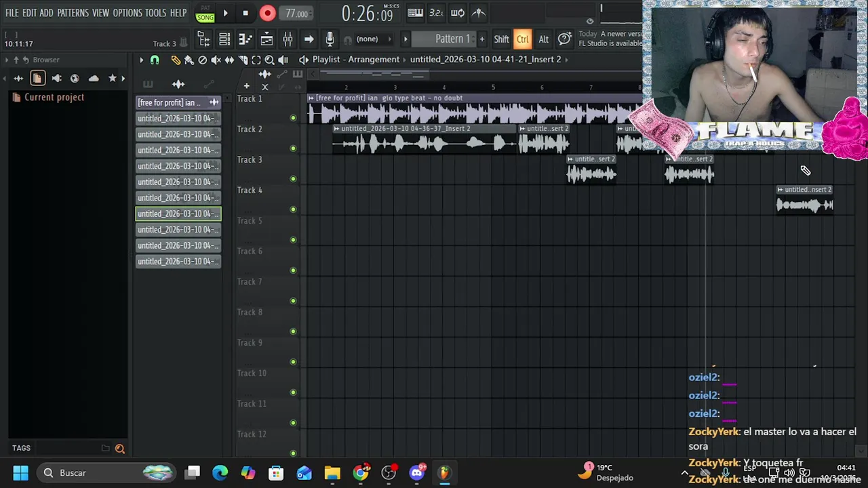Click the Stop transport button
Viewport: 868px width, 488px height.
[x=245, y=13]
